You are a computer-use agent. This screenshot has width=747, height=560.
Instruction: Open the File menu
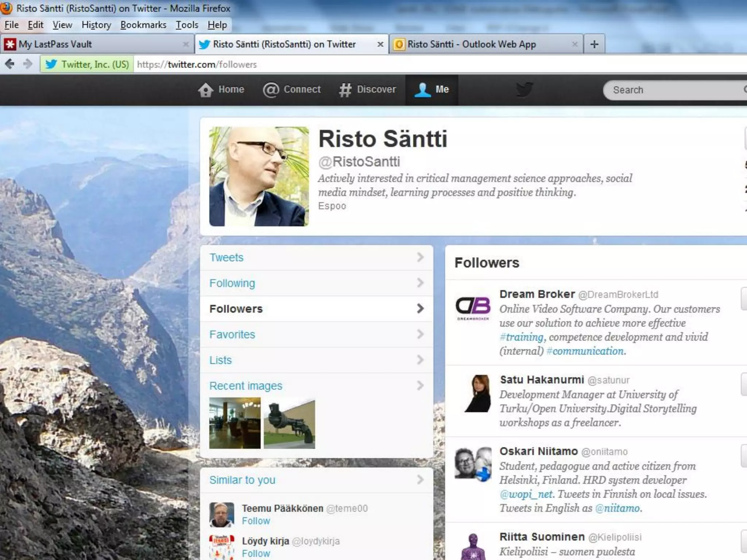tap(11, 25)
